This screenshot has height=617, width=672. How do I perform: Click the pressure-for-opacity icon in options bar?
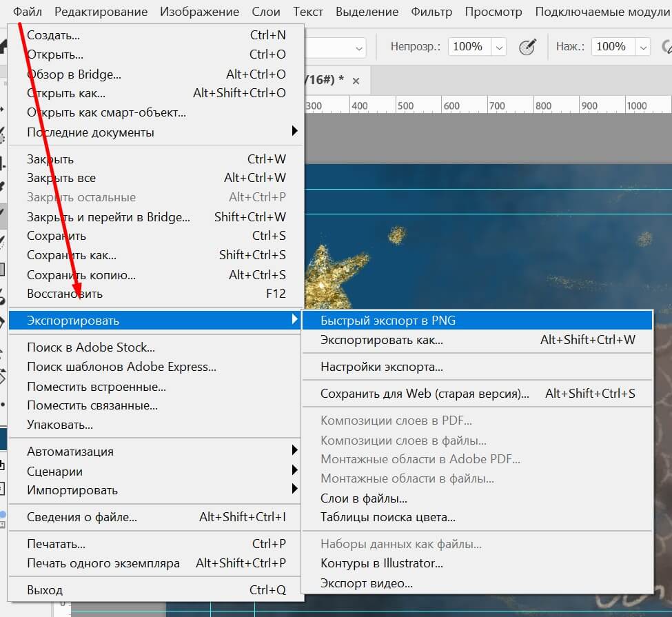coord(527,47)
